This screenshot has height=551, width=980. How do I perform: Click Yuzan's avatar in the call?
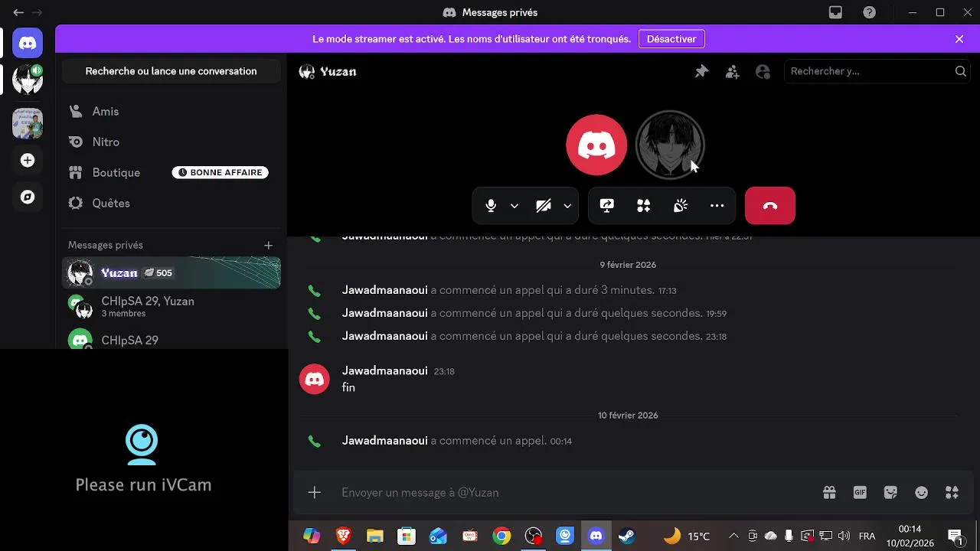(x=670, y=145)
